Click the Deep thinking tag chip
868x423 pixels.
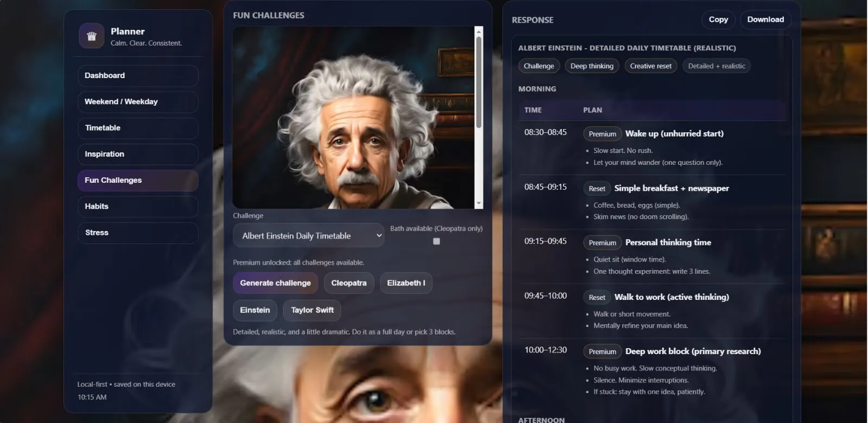[x=592, y=66]
